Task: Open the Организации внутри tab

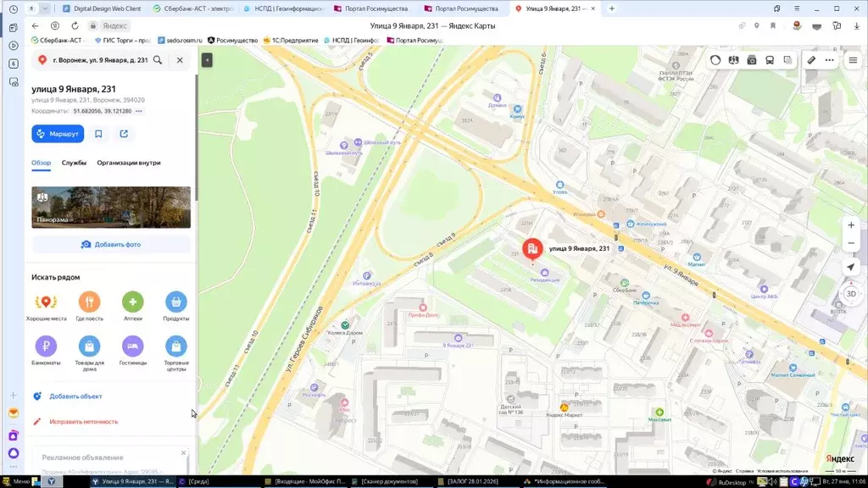Action: tap(129, 163)
